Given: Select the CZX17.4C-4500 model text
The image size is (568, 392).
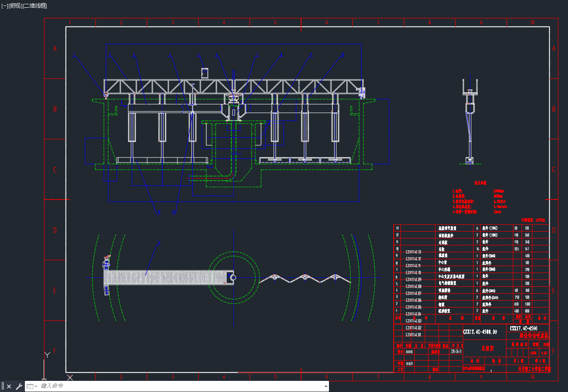Looking at the screenshot, I should (x=524, y=328).
